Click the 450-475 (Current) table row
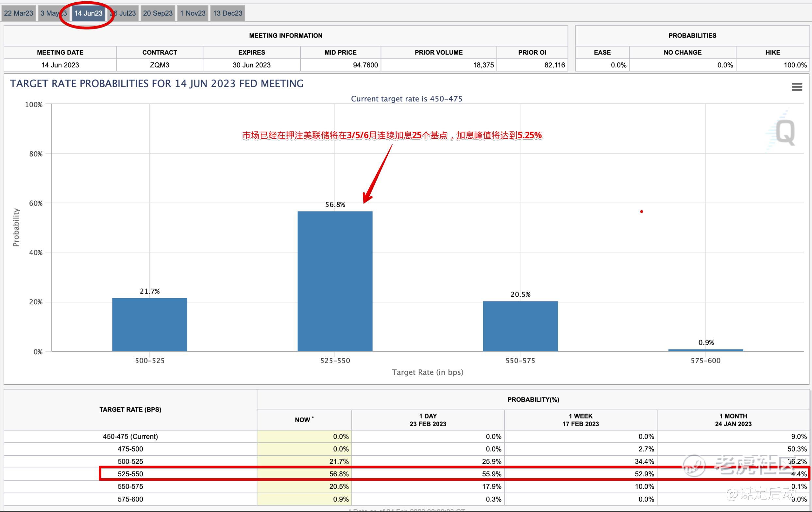 [130, 436]
